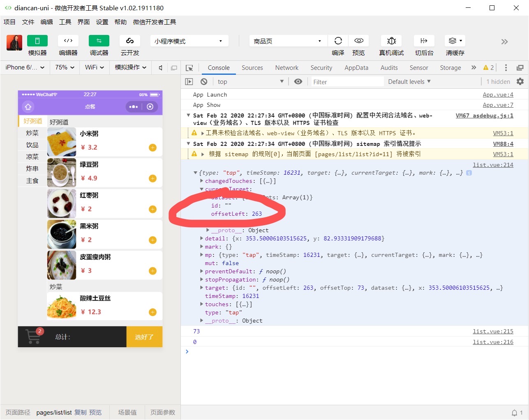
Task: Open cloud development (云开发) icon
Action: coord(130,41)
